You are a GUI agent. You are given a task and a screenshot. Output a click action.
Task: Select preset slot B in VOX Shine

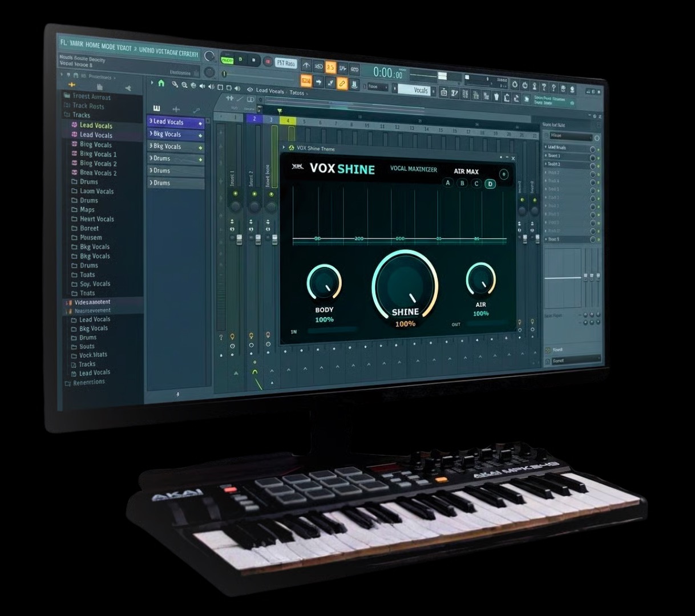pyautogui.click(x=462, y=183)
